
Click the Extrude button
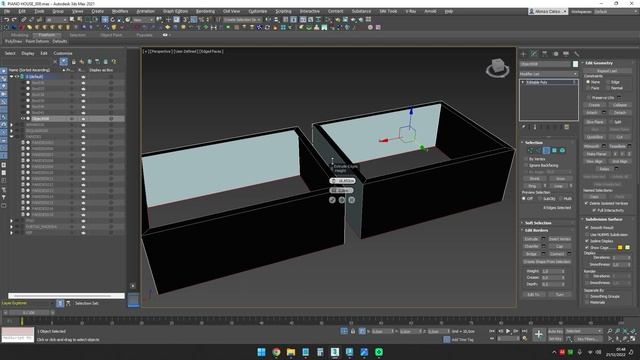tap(531, 239)
